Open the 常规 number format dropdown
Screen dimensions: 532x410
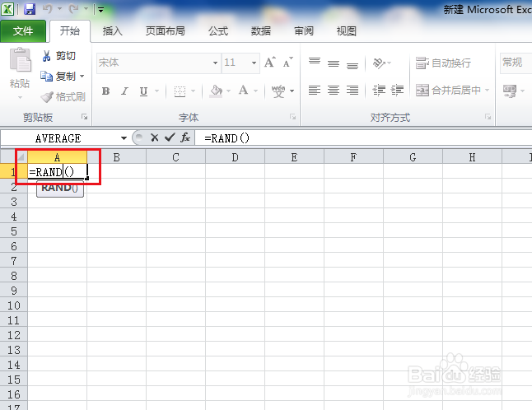click(516, 63)
